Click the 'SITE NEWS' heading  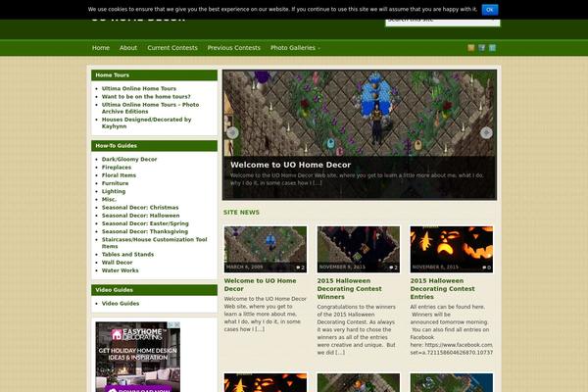point(241,213)
